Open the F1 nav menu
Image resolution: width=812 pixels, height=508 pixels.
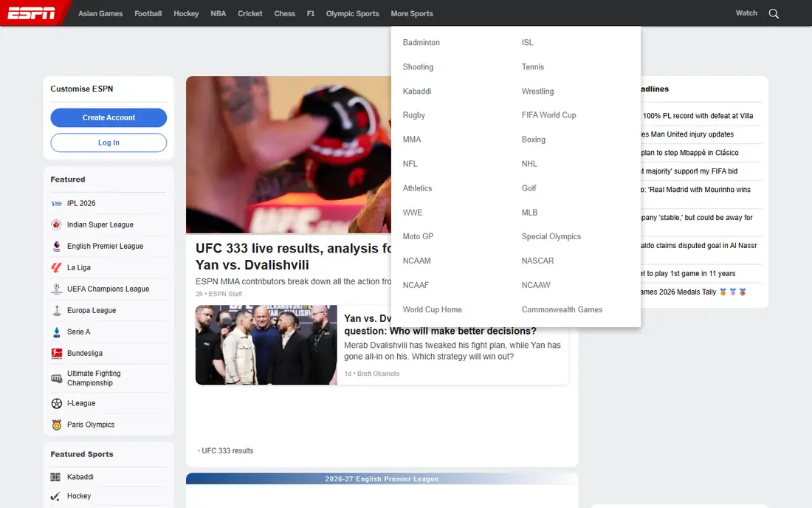pos(311,13)
